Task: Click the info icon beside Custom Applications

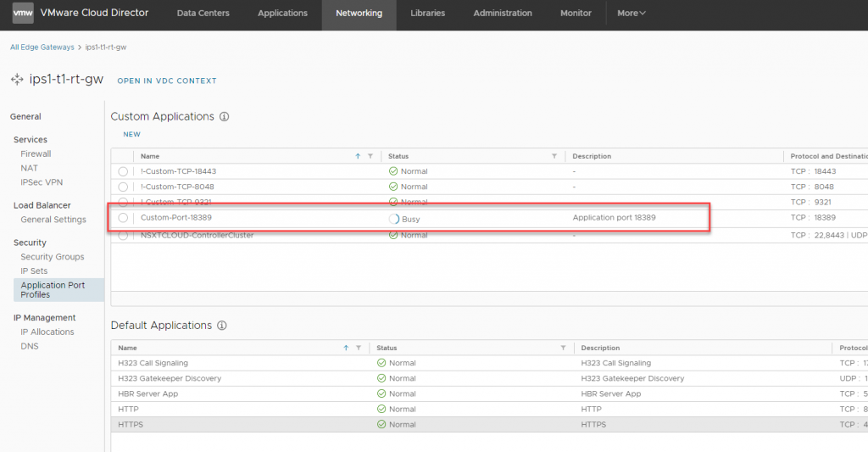Action: tap(225, 117)
